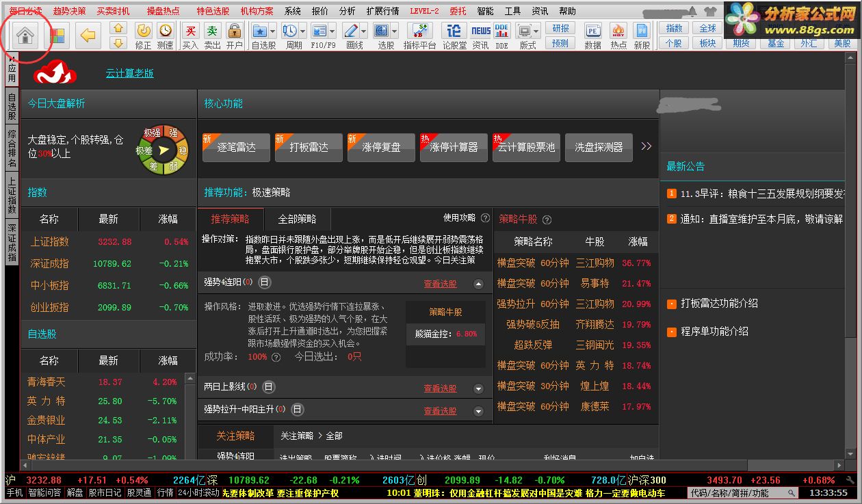Click the search magnifier in code input box
Image resolution: width=862 pixels, height=504 pixels.
792,492
